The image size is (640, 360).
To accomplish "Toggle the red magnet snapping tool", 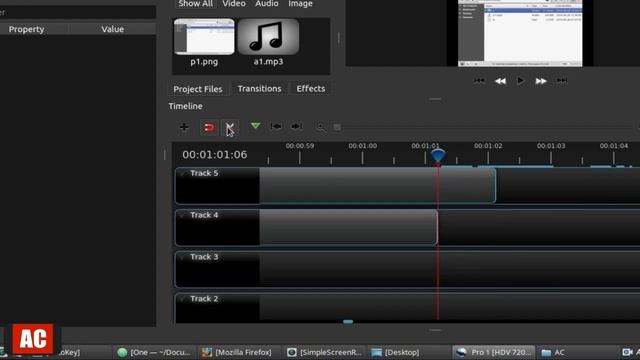I will pos(209,127).
